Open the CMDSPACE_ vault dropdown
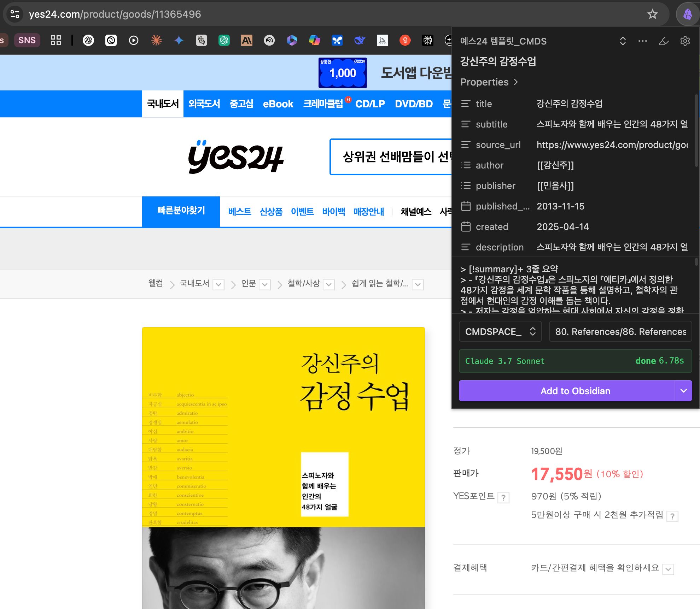 (x=500, y=331)
